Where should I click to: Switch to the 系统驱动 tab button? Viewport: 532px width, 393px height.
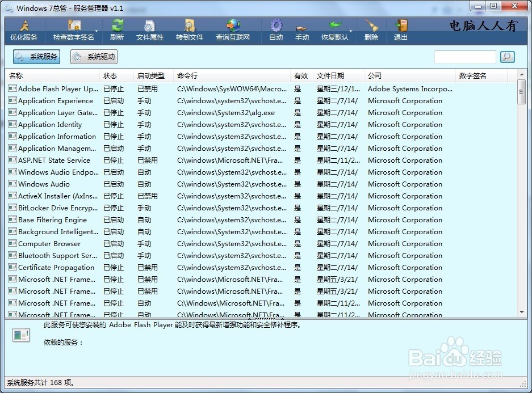pos(94,57)
